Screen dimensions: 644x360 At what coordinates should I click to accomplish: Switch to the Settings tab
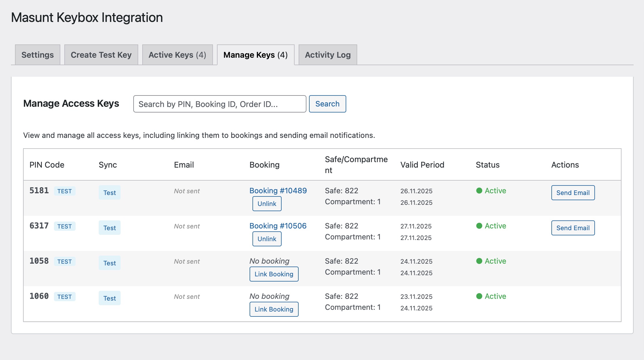(x=37, y=55)
